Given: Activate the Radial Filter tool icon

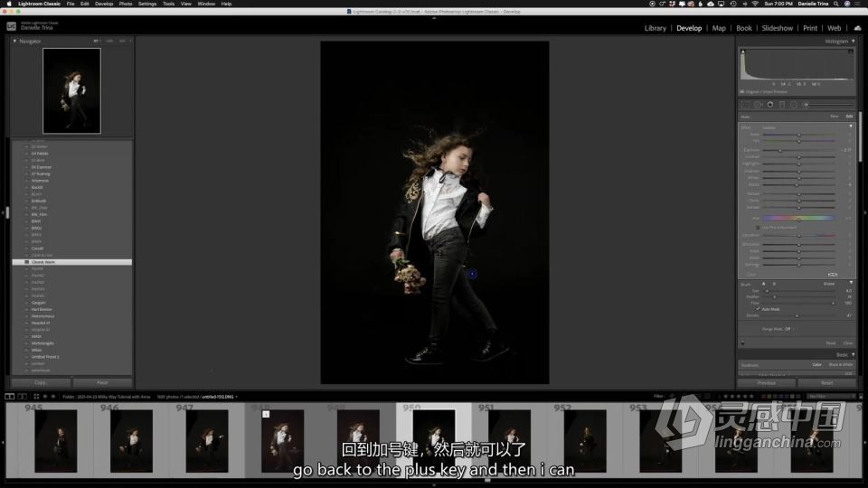Looking at the screenshot, I should [793, 104].
